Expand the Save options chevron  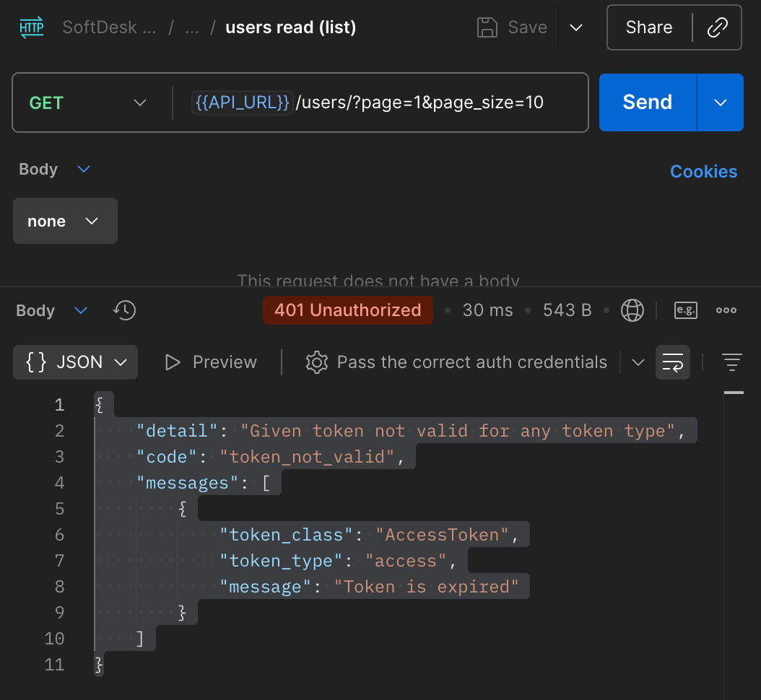pyautogui.click(x=576, y=28)
